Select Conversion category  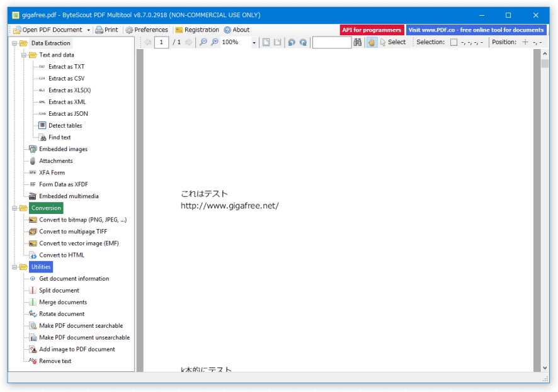click(x=46, y=208)
